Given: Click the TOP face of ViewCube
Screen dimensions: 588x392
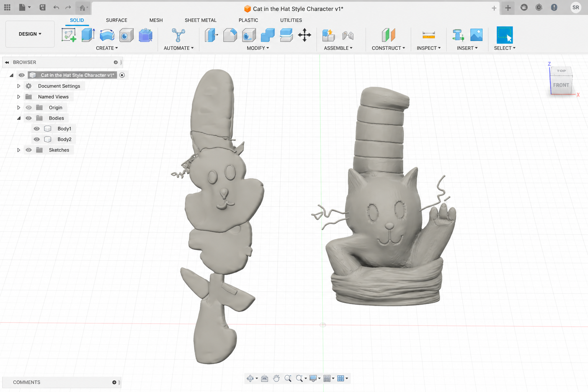Looking at the screenshot, I should (x=561, y=71).
